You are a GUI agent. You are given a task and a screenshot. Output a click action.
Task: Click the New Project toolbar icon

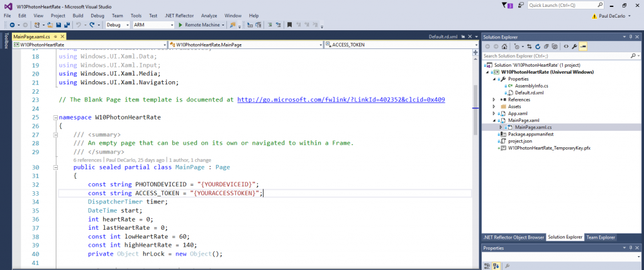[x=37, y=25]
